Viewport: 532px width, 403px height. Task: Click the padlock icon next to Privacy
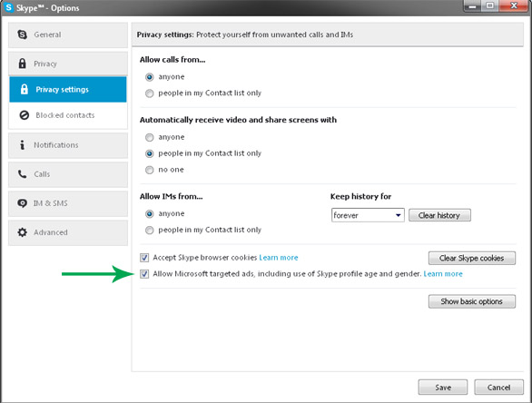pos(23,64)
